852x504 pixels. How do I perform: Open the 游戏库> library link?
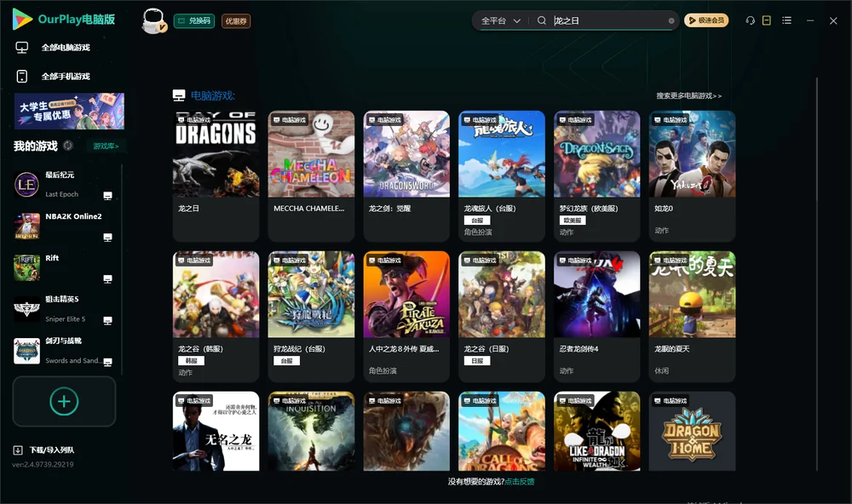click(x=106, y=146)
